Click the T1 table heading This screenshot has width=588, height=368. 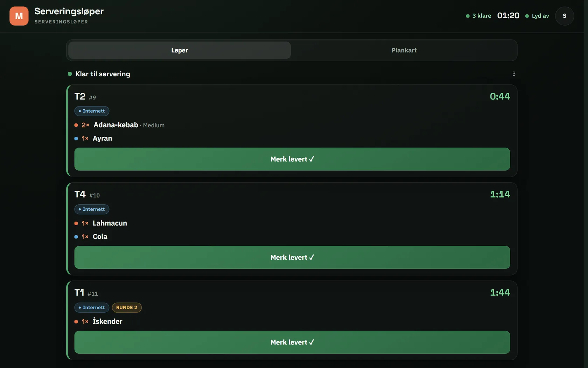pyautogui.click(x=79, y=292)
